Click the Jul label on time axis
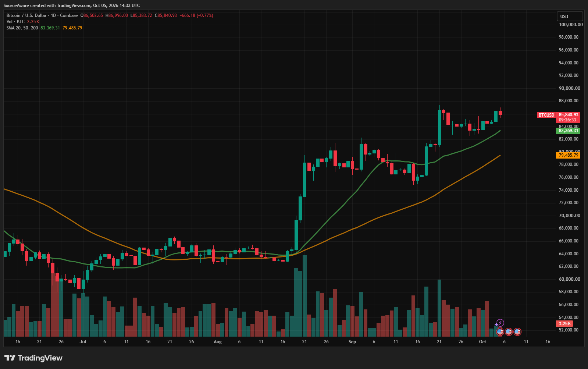The height and width of the screenshot is (369, 588). click(x=83, y=342)
